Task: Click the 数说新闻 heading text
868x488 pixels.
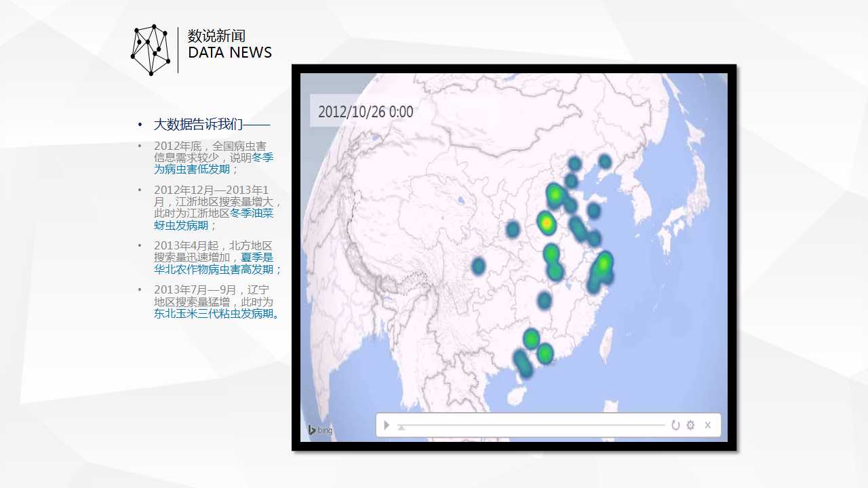Action: click(x=216, y=36)
